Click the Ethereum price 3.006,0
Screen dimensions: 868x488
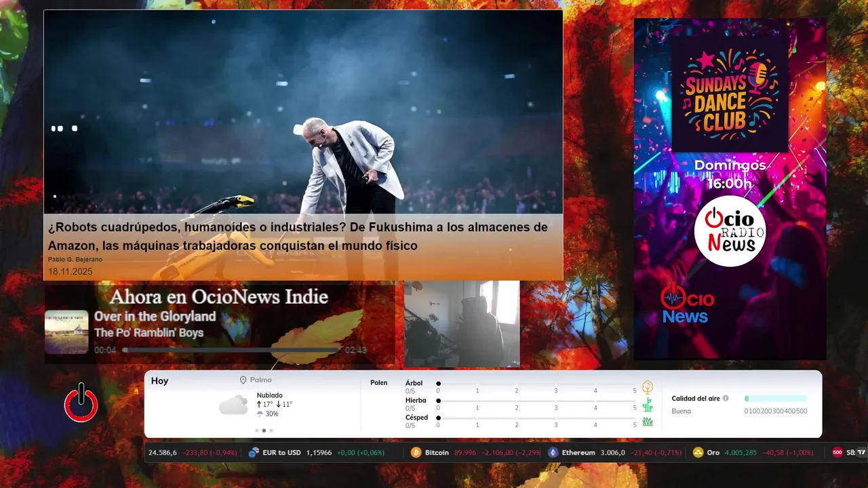tap(612, 452)
